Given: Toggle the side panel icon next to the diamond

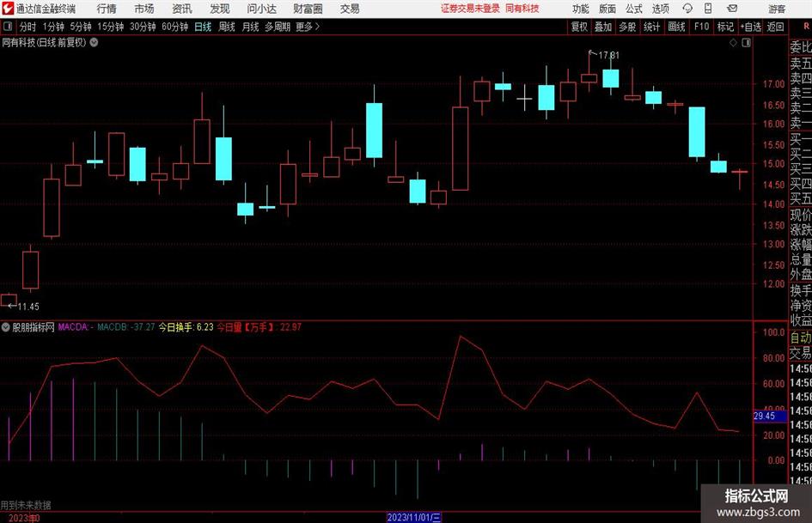Looking at the screenshot, I should coord(746,43).
